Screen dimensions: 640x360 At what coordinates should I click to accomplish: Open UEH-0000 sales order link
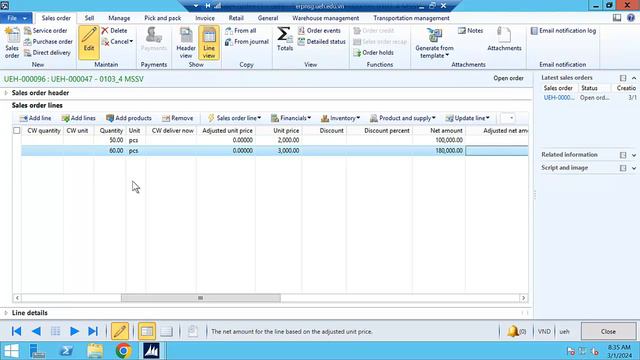[559, 98]
